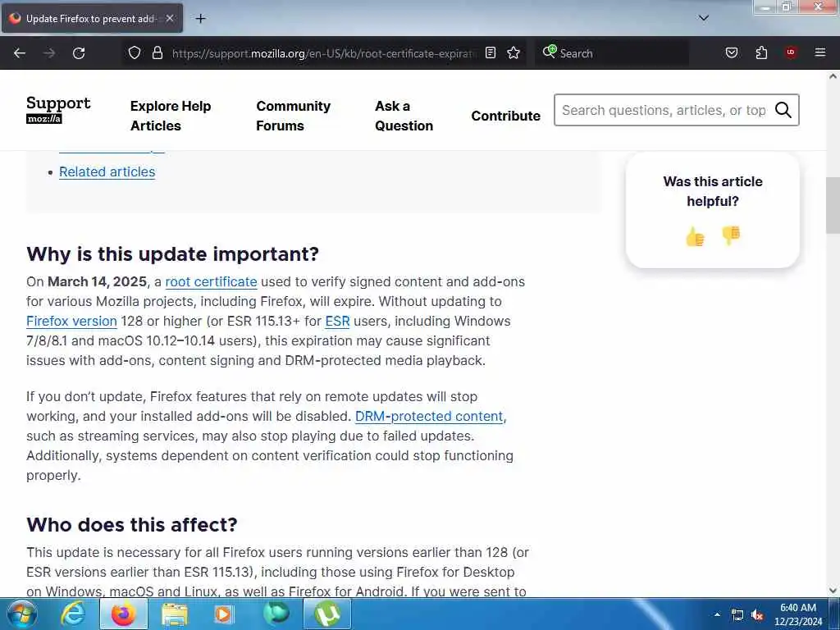The height and width of the screenshot is (630, 840).
Task: Open the Pocket save icon
Action: 731,52
